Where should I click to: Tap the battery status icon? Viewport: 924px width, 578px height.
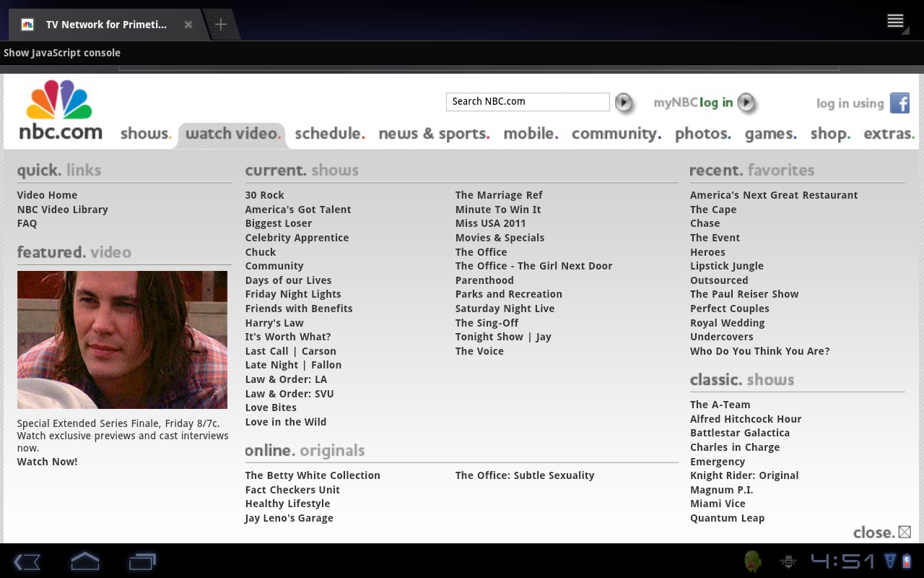(x=907, y=561)
